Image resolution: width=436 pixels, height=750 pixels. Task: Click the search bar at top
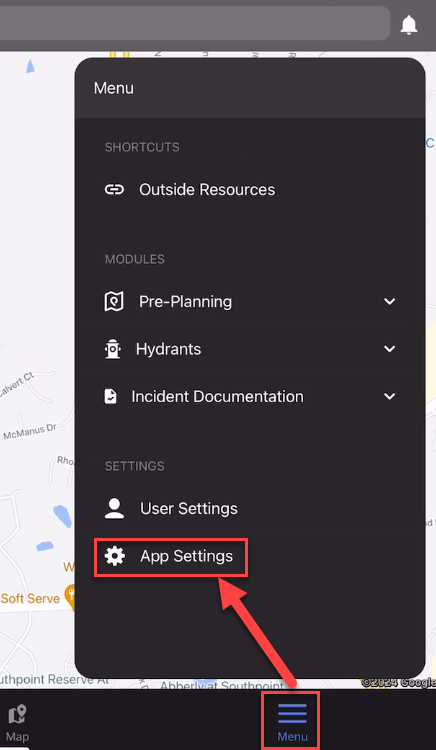coord(195,24)
